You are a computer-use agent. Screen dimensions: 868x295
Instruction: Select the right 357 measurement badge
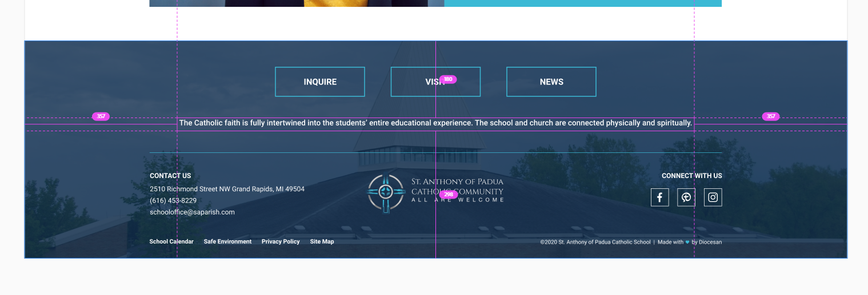[770, 116]
